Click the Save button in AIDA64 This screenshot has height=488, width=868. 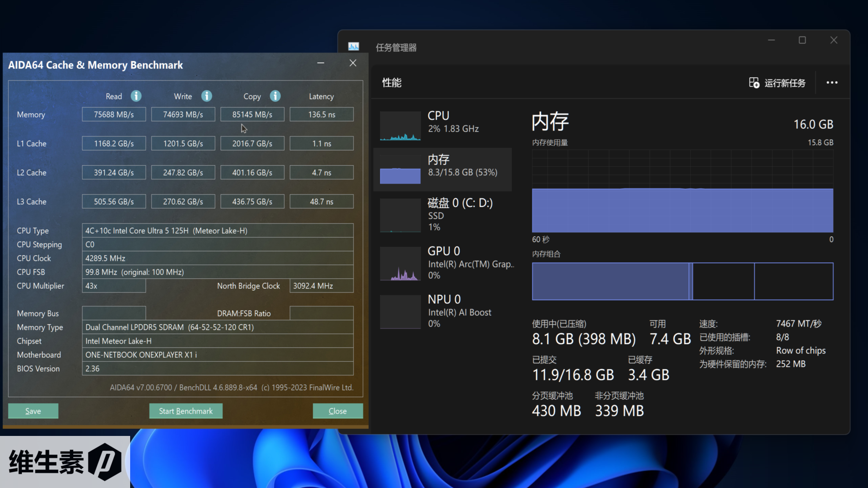33,411
